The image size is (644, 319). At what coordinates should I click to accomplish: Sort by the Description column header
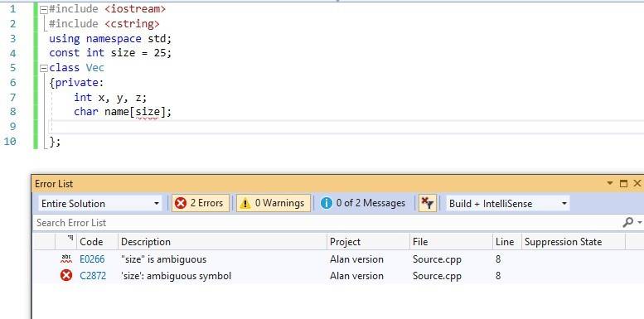point(222,242)
